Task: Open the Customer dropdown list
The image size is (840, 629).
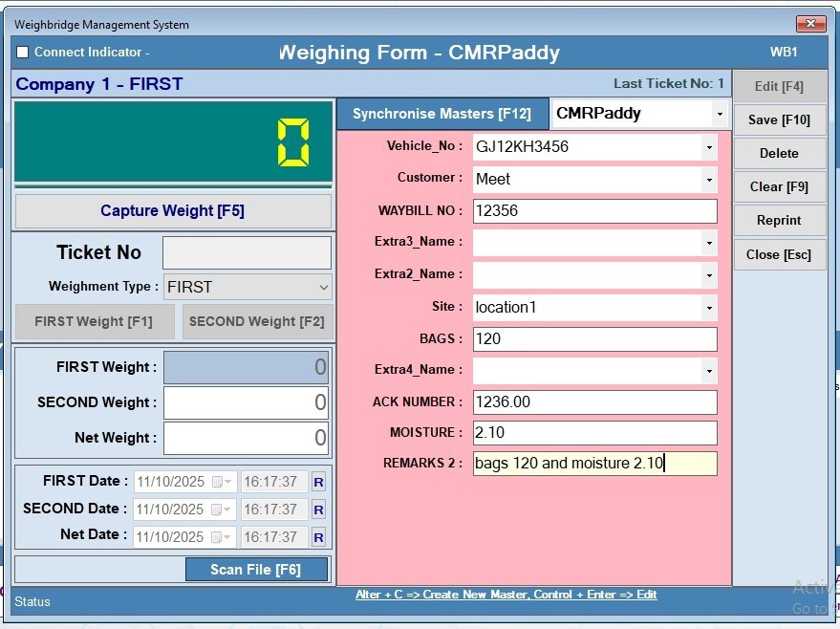Action: [708, 179]
